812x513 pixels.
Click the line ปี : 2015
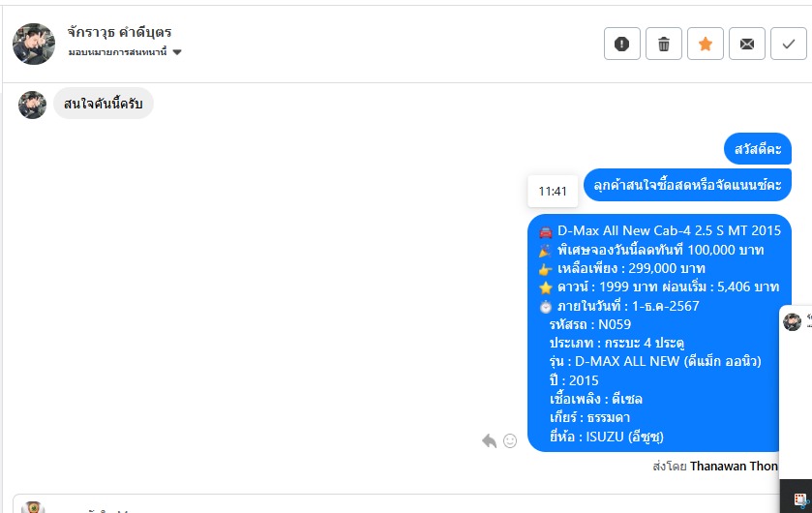tap(574, 380)
